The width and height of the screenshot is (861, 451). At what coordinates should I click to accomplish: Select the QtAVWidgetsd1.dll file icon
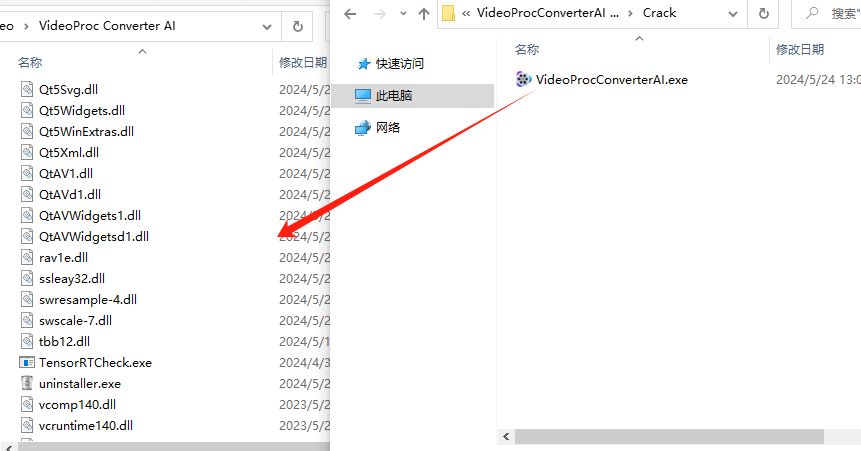tap(27, 236)
